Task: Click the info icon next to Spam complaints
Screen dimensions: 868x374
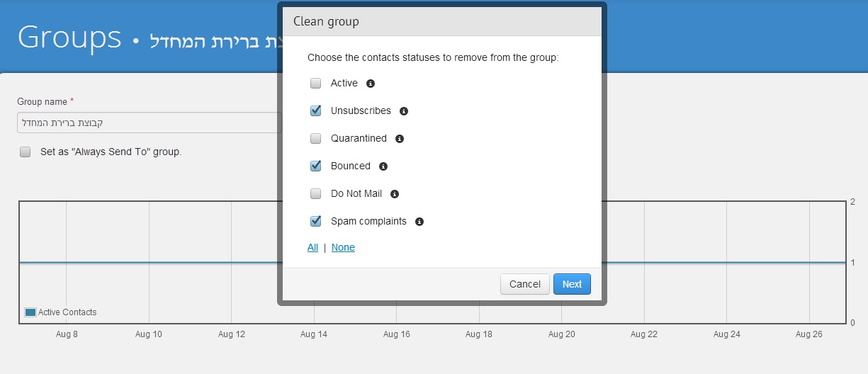Action: 419,222
